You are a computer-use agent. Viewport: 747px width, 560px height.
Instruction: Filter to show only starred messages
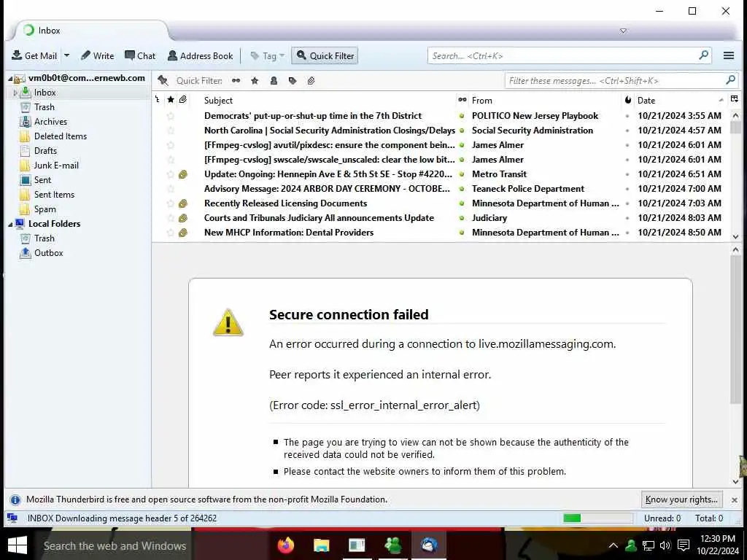pyautogui.click(x=255, y=80)
